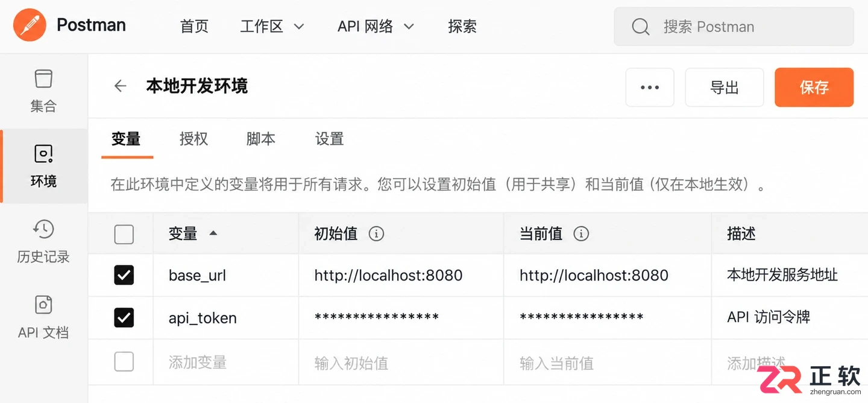The image size is (868, 403).
Task: Click description API 访问令牌
Action: [769, 317]
